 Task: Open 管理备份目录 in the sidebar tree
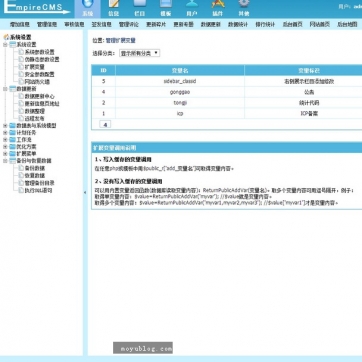(x=40, y=183)
